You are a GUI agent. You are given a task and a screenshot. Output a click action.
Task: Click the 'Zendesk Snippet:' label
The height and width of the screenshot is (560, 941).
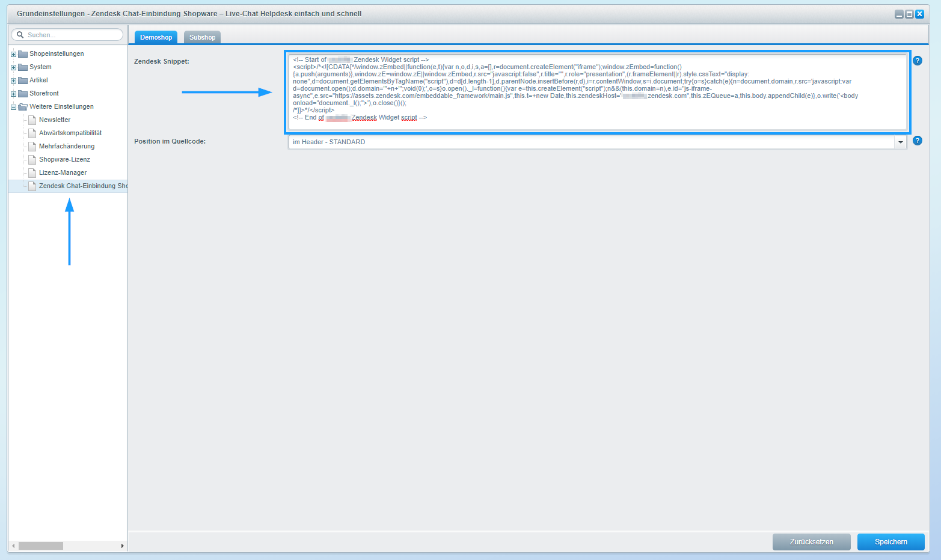[x=162, y=61]
